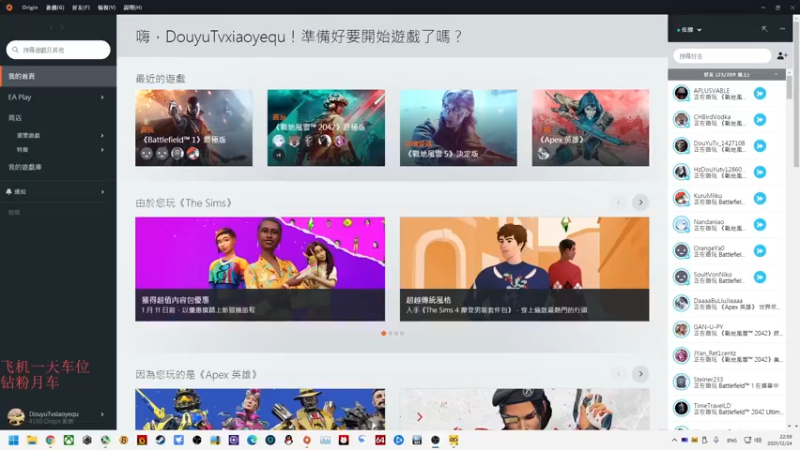Viewport: 800px width, 450px height.
Task: Open the Sims 超越傳統風格 promo card
Action: [x=524, y=269]
